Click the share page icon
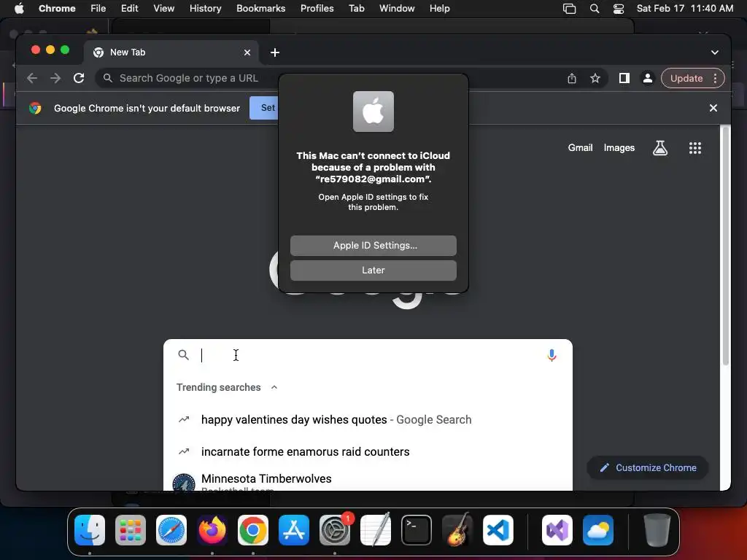747x560 pixels. (x=572, y=78)
